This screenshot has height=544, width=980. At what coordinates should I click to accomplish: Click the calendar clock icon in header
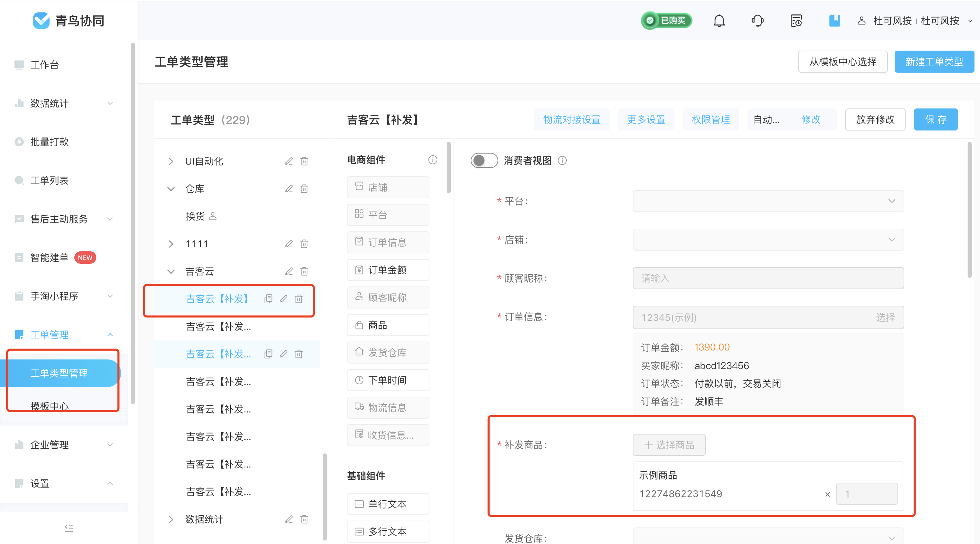796,21
